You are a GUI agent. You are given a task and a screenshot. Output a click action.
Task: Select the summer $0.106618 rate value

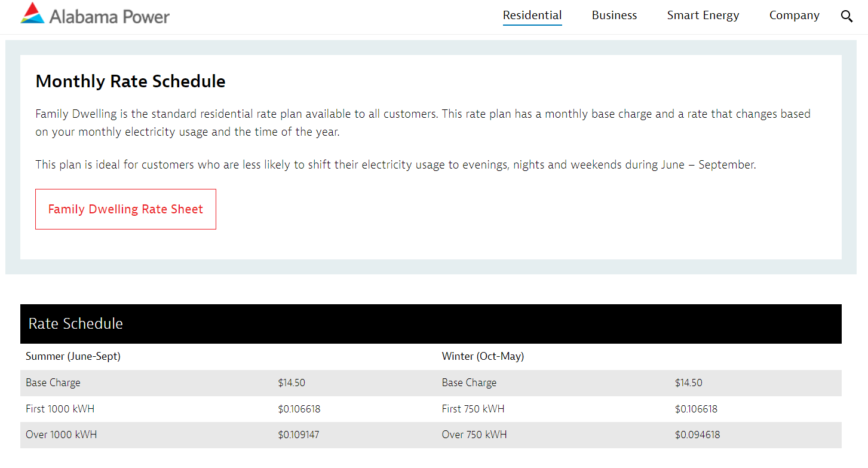[299, 409]
